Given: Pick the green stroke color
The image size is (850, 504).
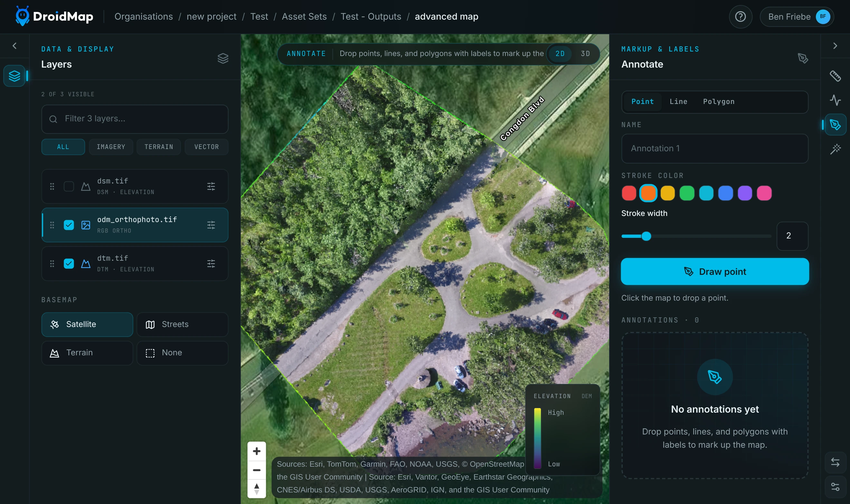Looking at the screenshot, I should (687, 193).
